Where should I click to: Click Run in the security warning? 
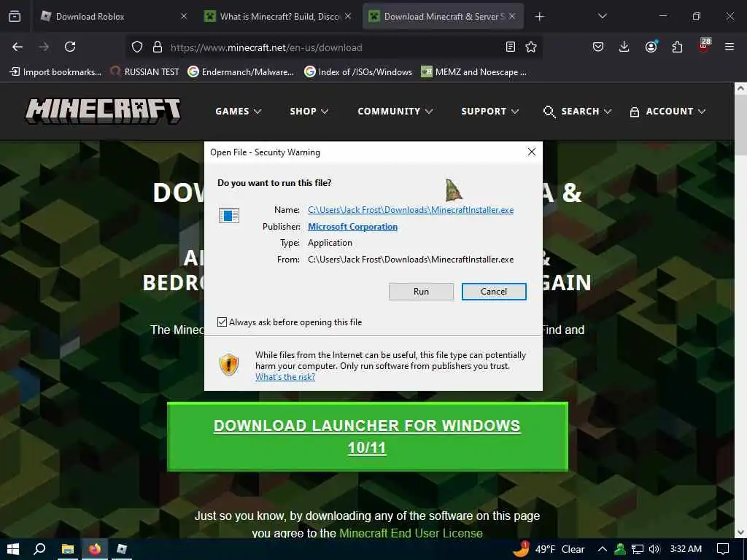coord(421,292)
